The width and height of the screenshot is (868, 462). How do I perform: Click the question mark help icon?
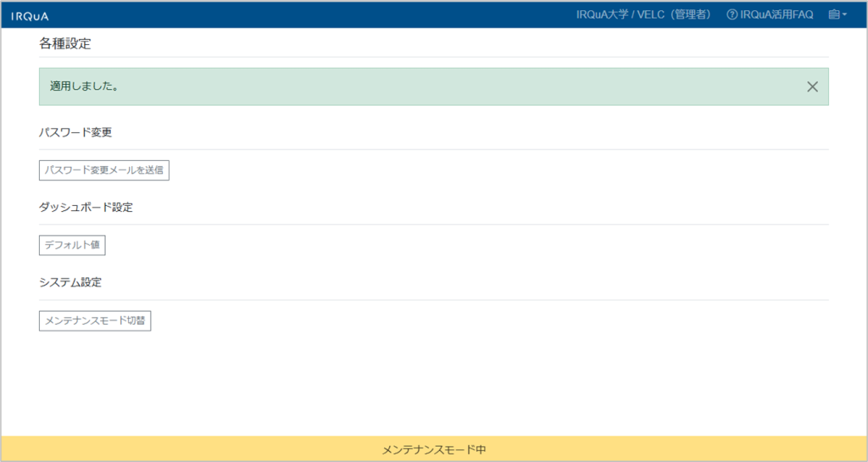[732, 14]
